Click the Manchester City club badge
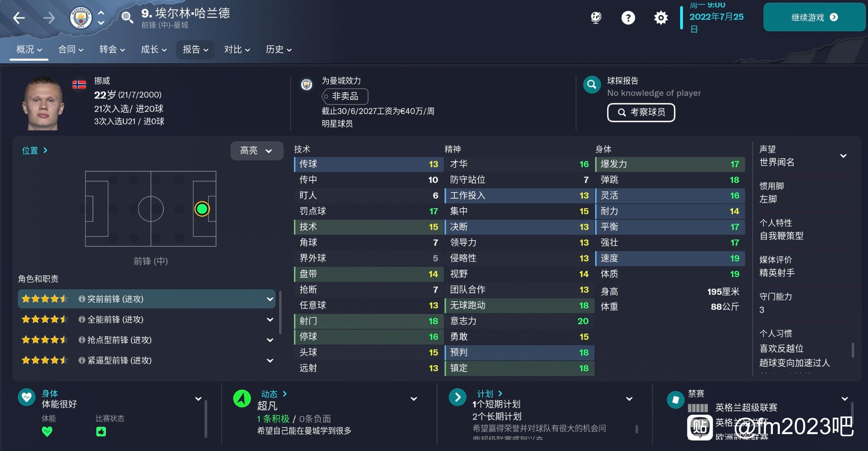868x451 pixels. pyautogui.click(x=81, y=18)
